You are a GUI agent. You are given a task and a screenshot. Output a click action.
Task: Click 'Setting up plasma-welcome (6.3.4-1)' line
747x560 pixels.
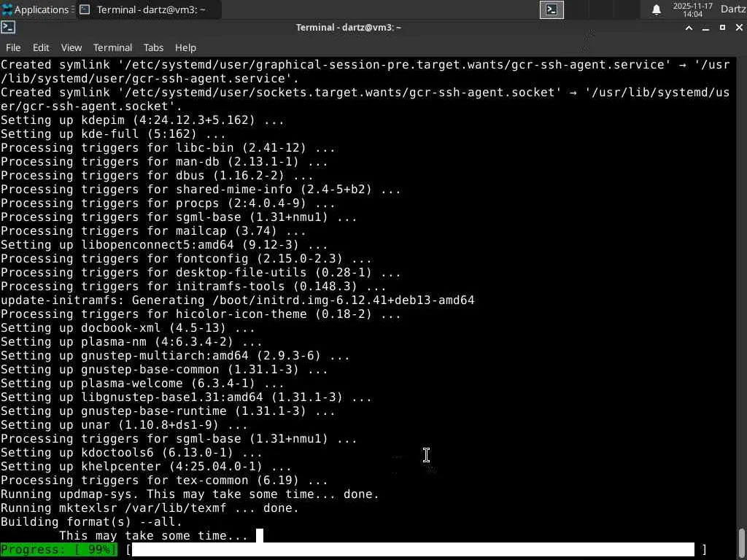(142, 384)
